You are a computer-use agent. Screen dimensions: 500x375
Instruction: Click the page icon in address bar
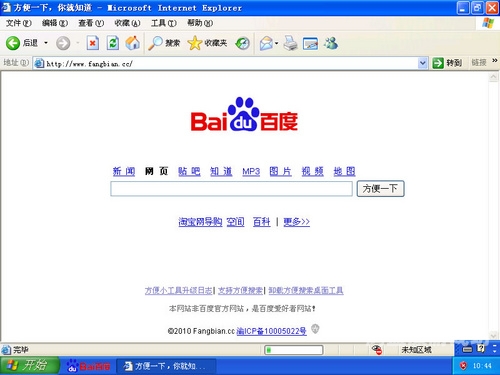39,63
